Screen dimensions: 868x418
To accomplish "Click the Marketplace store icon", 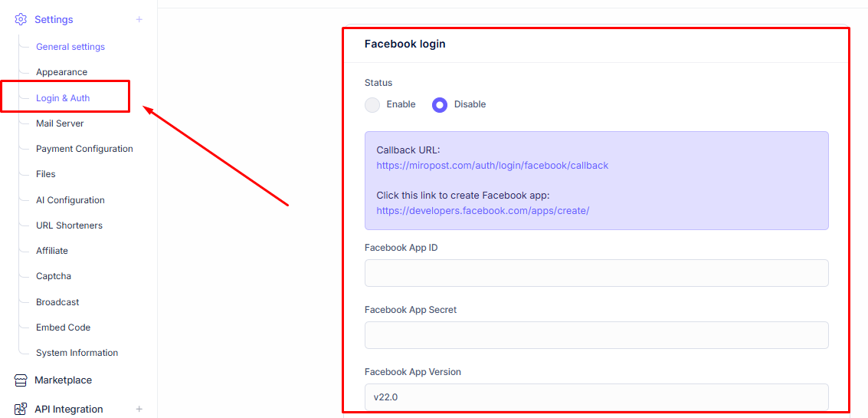I will coord(21,380).
